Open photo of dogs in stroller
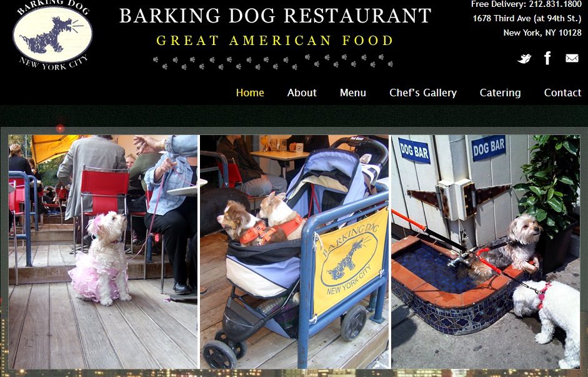588x377 pixels. 294,251
